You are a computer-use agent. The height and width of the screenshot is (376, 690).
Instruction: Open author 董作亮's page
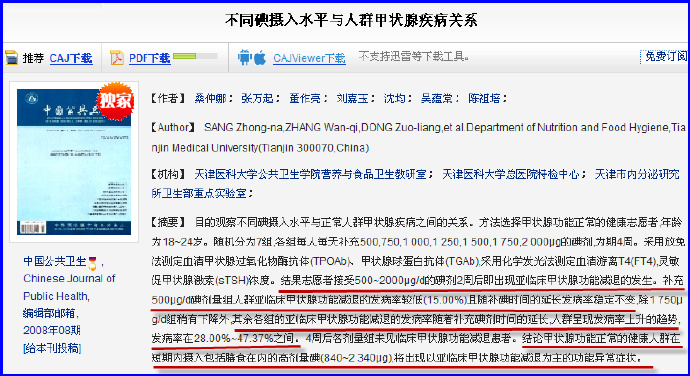pos(305,98)
